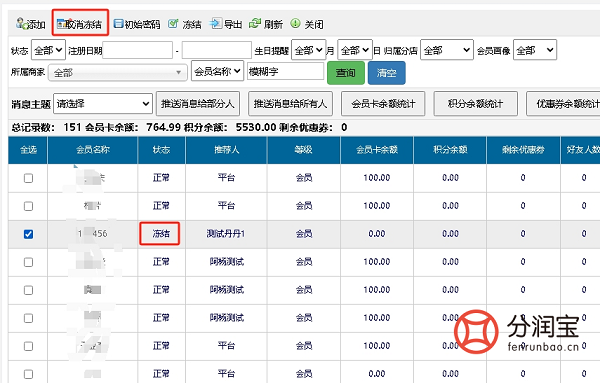Open the 归属分店 branch dropdown
The image size is (600, 383).
tap(447, 50)
